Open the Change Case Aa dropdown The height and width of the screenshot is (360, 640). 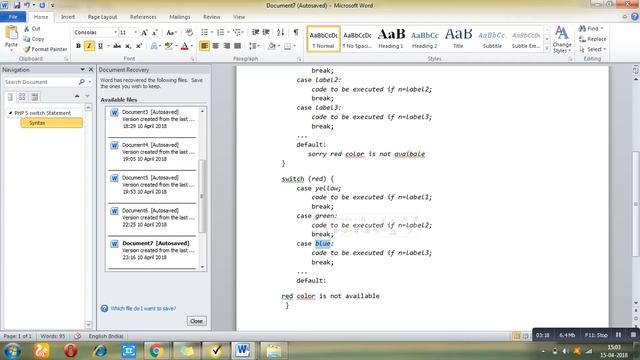[171, 33]
